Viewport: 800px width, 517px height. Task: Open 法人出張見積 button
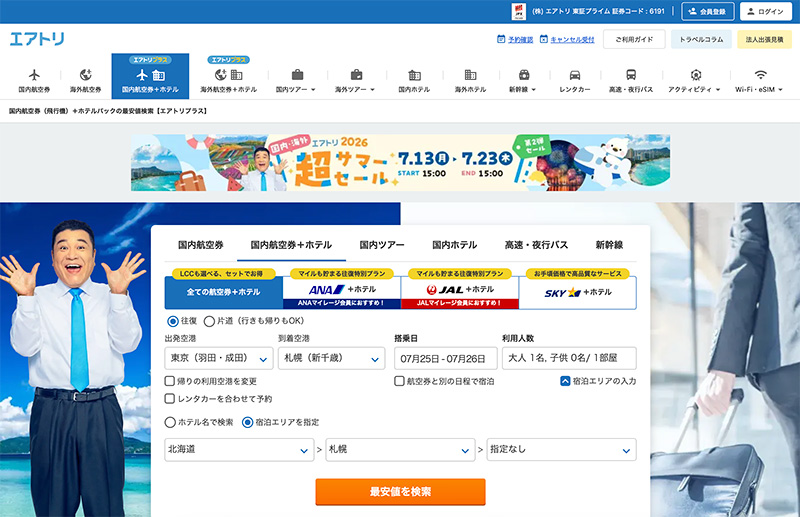(764, 39)
